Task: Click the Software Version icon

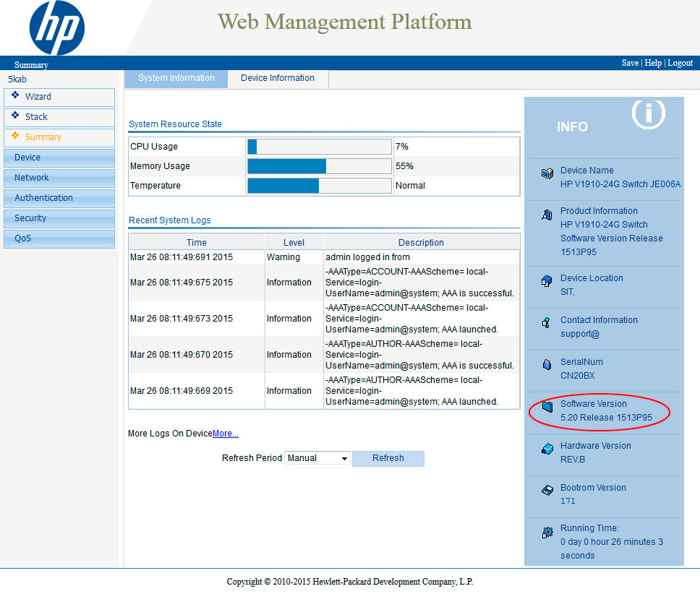Action: pyautogui.click(x=547, y=406)
